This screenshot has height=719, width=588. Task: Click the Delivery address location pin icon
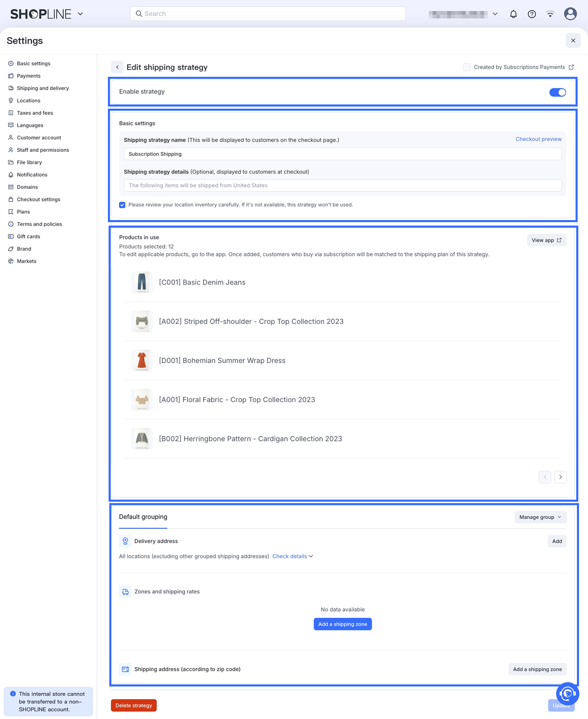(125, 541)
